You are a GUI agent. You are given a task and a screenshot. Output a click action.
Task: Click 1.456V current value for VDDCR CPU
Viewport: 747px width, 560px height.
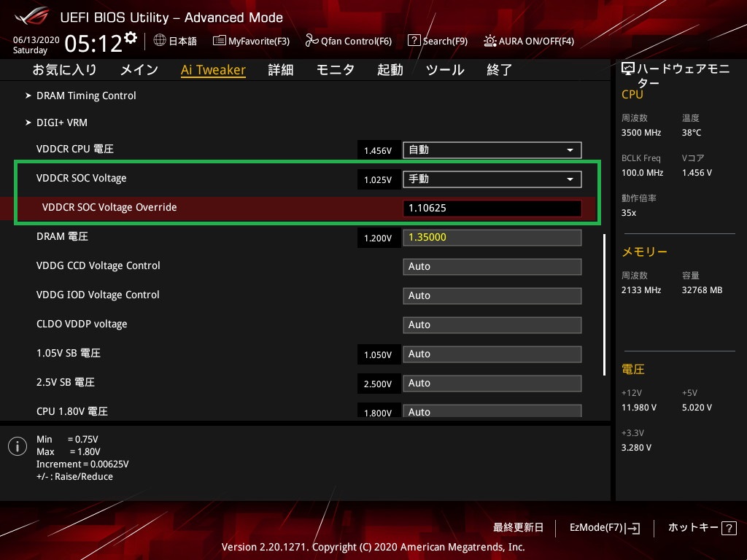click(x=378, y=150)
